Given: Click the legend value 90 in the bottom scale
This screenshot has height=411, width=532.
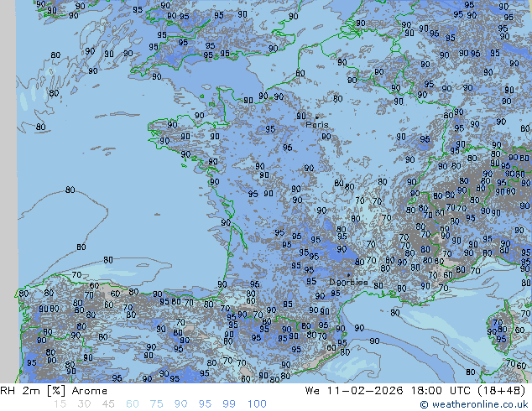Looking at the screenshot, I should point(180,404).
